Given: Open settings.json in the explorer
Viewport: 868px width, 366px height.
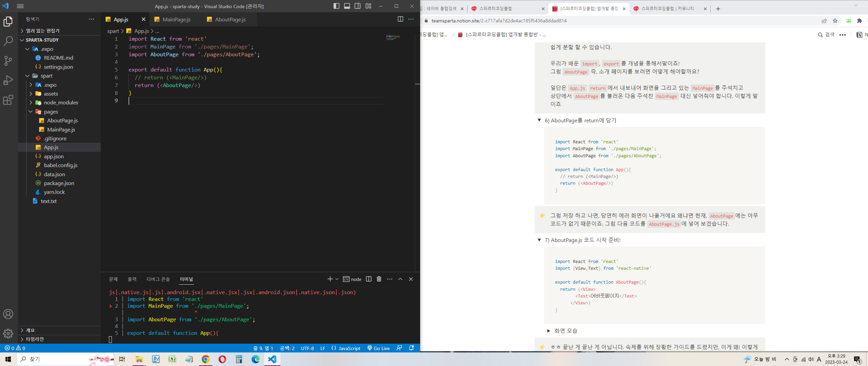Looking at the screenshot, I should (x=59, y=67).
